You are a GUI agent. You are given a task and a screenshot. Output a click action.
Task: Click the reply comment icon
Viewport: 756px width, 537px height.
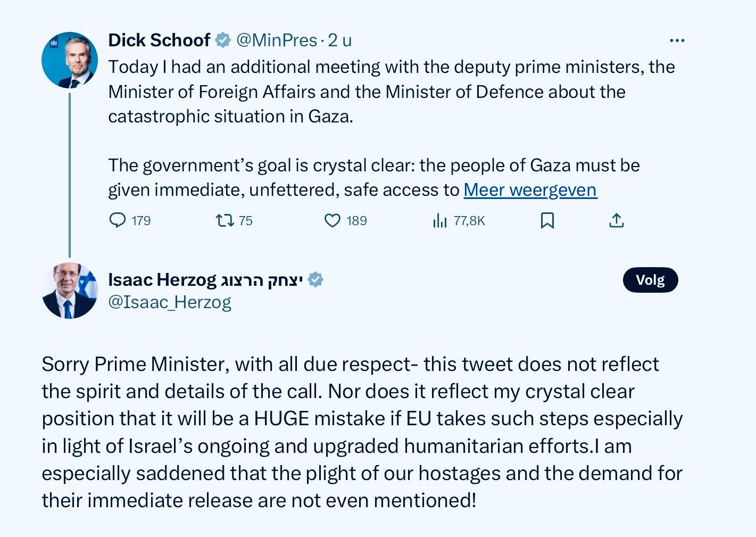click(x=117, y=220)
